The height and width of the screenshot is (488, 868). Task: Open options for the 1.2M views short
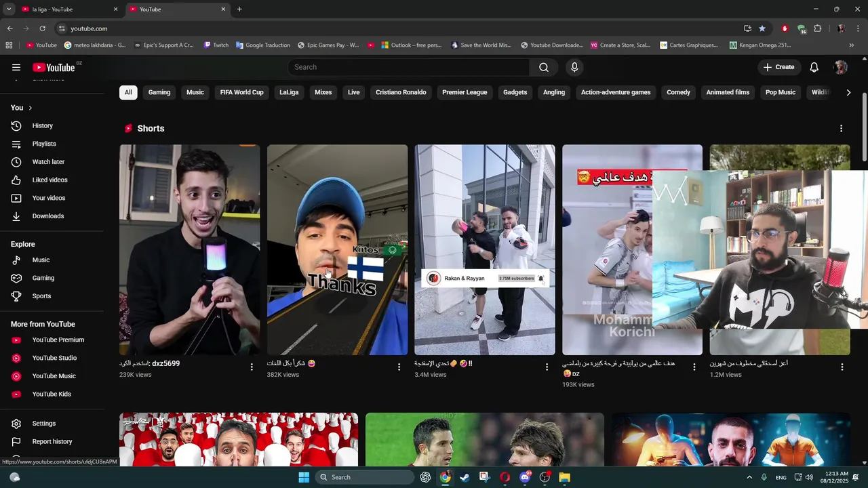point(842,367)
